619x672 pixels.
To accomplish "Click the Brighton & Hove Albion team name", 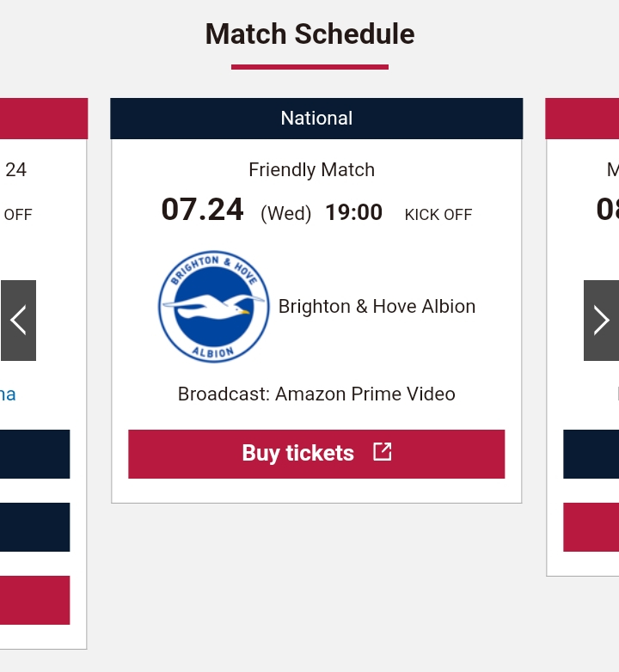I will click(x=377, y=307).
